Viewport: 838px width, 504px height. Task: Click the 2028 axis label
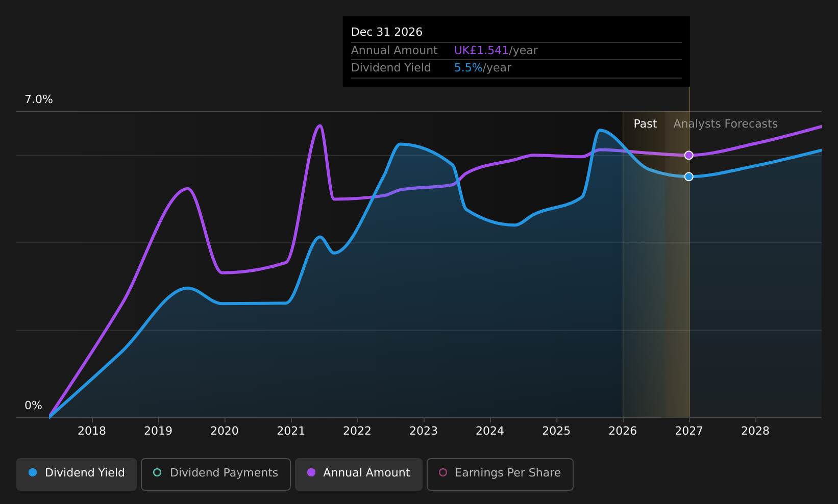pyautogui.click(x=755, y=431)
